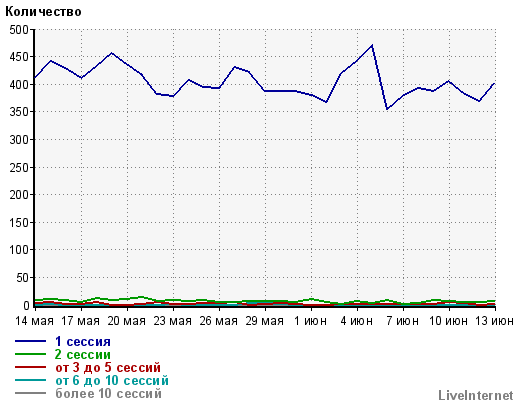Select the '2 сессии' legend label
This screenshot has height=405, width=520.
click(83, 354)
